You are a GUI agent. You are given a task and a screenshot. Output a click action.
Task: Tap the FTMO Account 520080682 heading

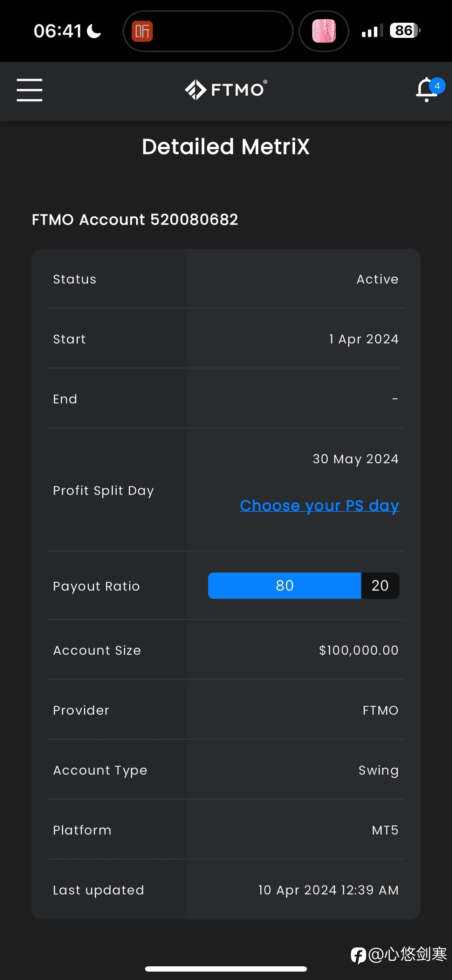135,219
